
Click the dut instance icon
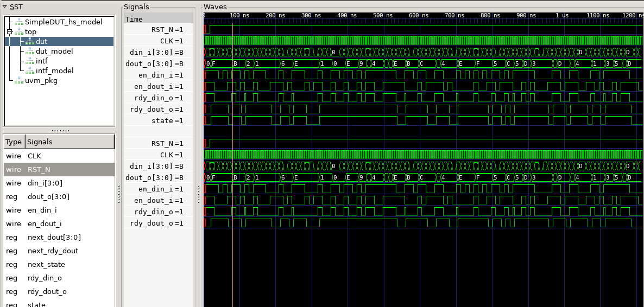coord(29,41)
